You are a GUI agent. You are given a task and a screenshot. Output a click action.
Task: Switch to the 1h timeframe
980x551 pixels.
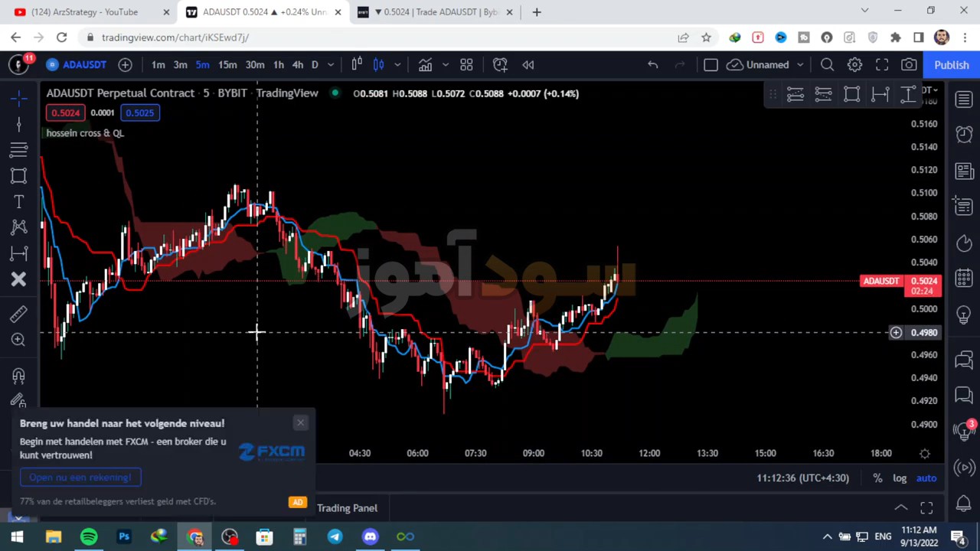(278, 65)
